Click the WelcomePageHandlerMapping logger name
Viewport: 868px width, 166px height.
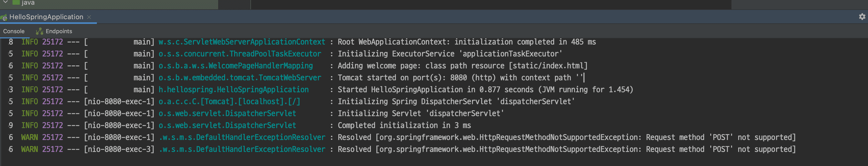tap(236, 66)
